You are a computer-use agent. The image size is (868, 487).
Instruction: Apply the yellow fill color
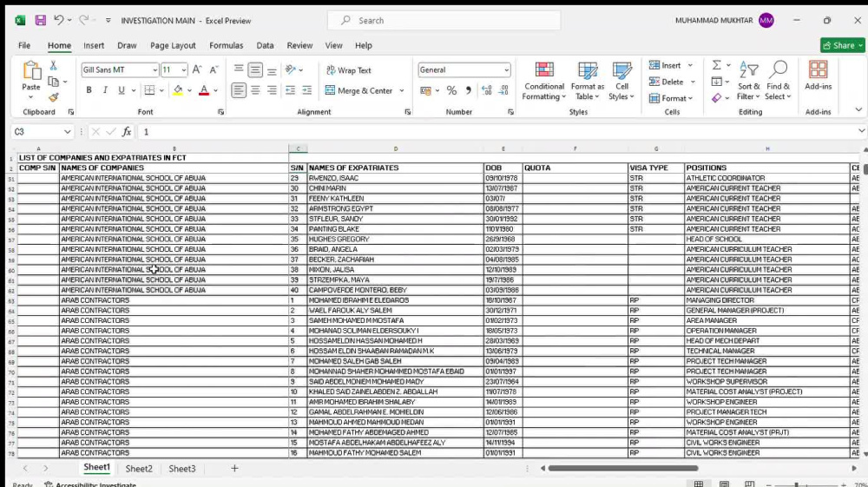click(x=178, y=90)
